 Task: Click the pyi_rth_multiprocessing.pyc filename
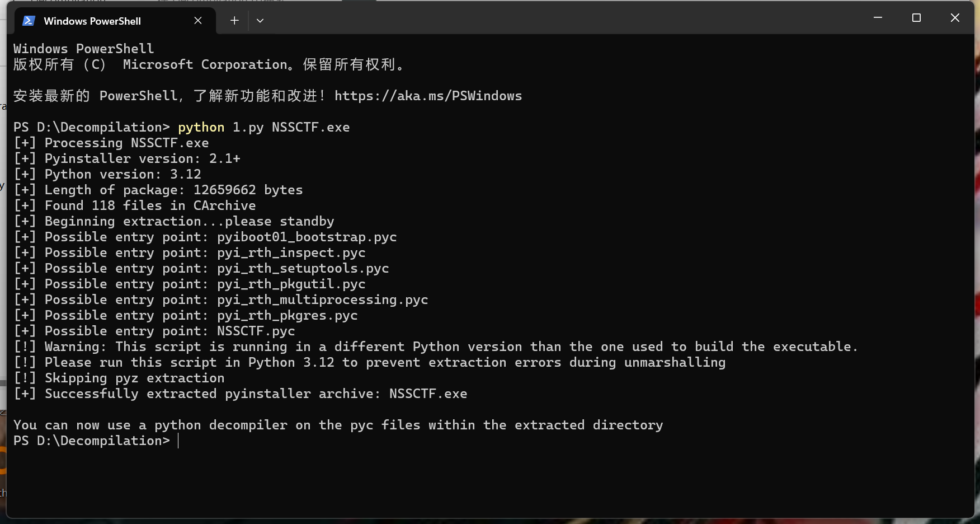(x=322, y=300)
